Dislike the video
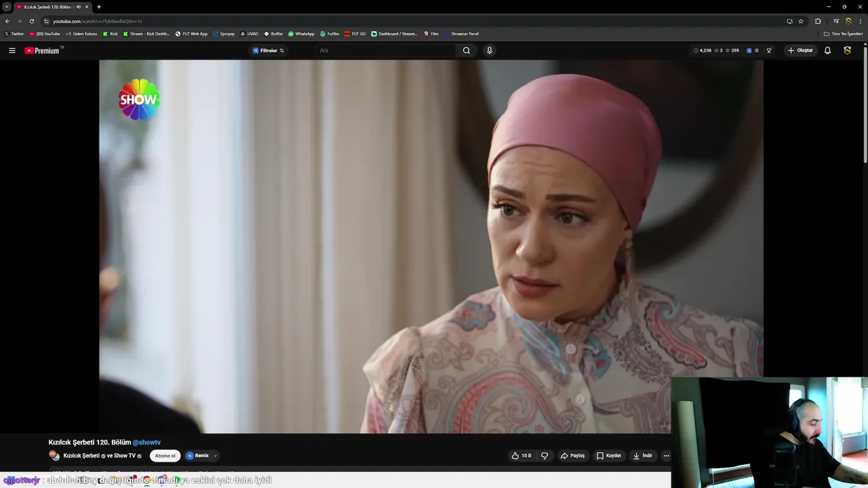 click(x=545, y=455)
